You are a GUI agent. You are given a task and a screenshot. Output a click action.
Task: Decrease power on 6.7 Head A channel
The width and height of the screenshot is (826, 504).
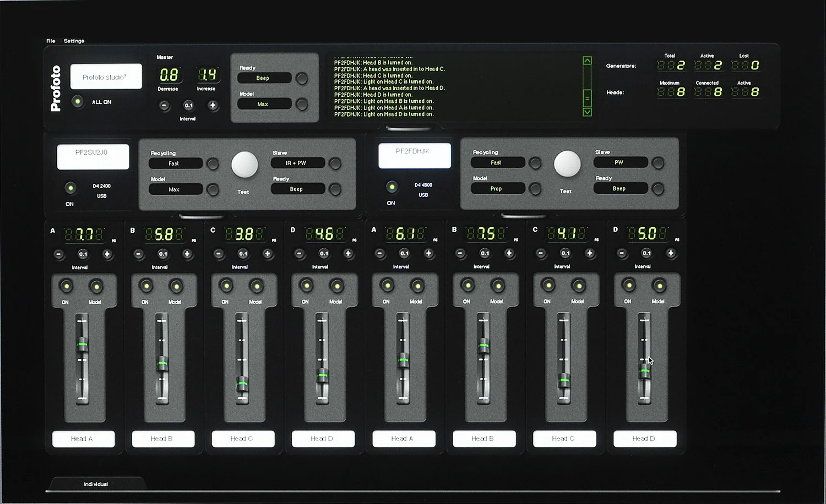pos(380,254)
